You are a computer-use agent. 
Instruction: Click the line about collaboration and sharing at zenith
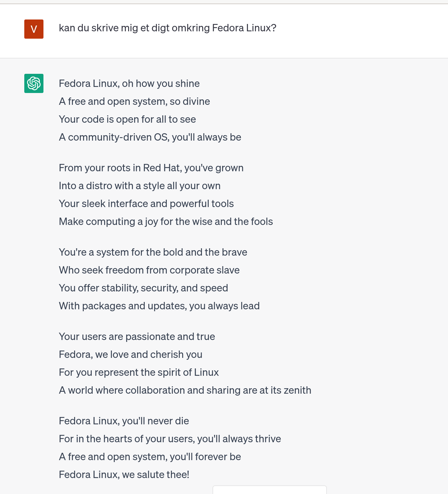click(185, 390)
